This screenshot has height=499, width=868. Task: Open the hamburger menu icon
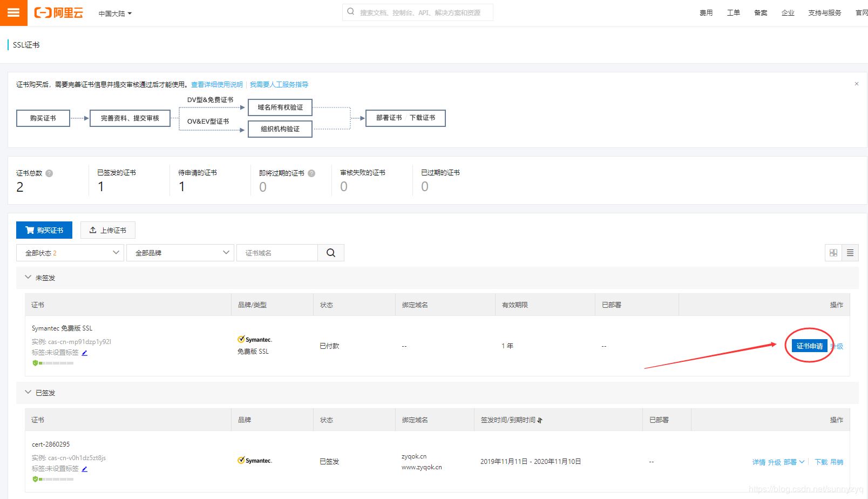coord(13,13)
